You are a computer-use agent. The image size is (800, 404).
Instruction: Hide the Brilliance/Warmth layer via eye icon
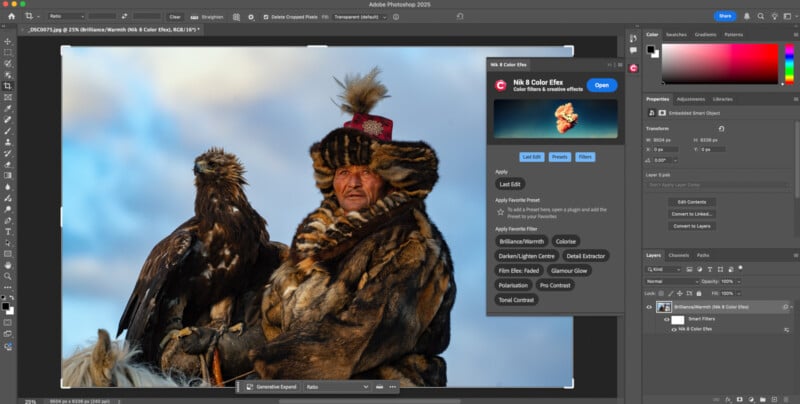click(x=648, y=307)
